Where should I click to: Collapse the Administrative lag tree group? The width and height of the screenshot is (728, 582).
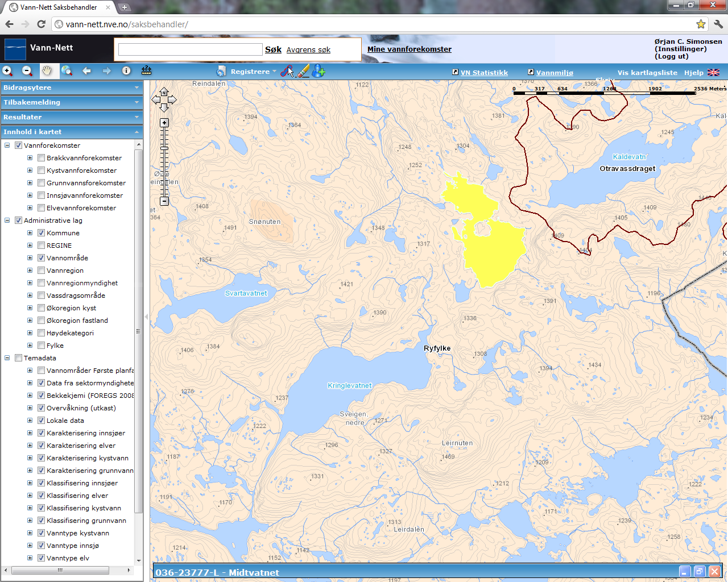(x=7, y=221)
